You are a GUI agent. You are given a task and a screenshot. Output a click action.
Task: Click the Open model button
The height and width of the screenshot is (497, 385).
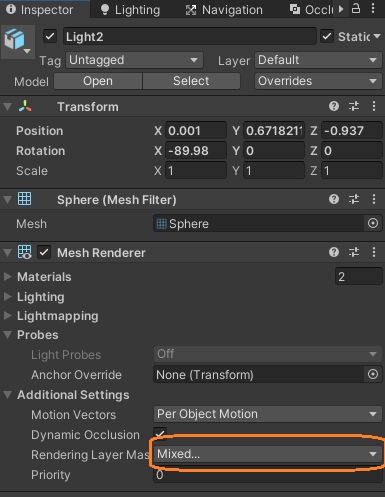98,81
